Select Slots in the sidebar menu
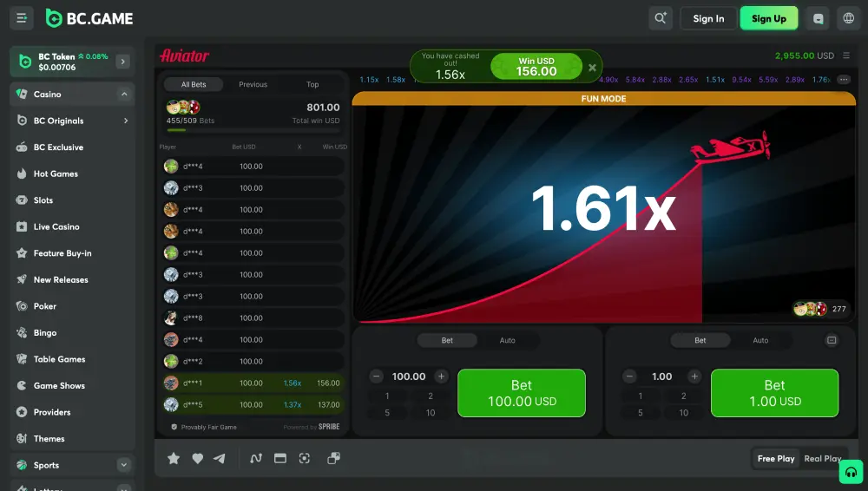The image size is (868, 491). (x=43, y=200)
